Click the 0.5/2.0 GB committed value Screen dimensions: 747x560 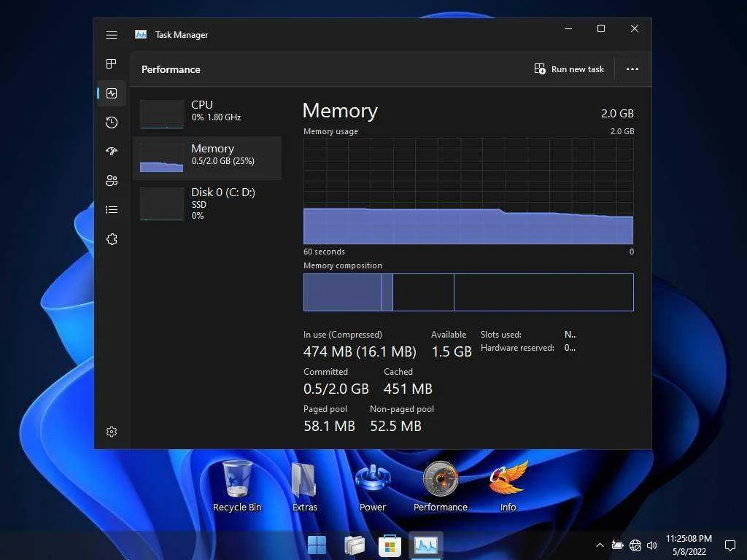(x=336, y=389)
